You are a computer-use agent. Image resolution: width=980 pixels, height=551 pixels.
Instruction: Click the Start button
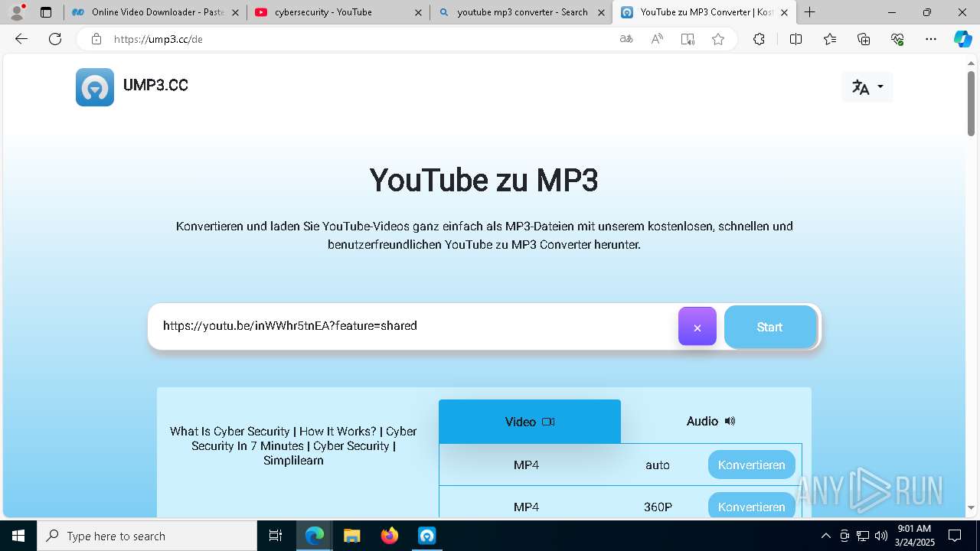[x=770, y=327]
